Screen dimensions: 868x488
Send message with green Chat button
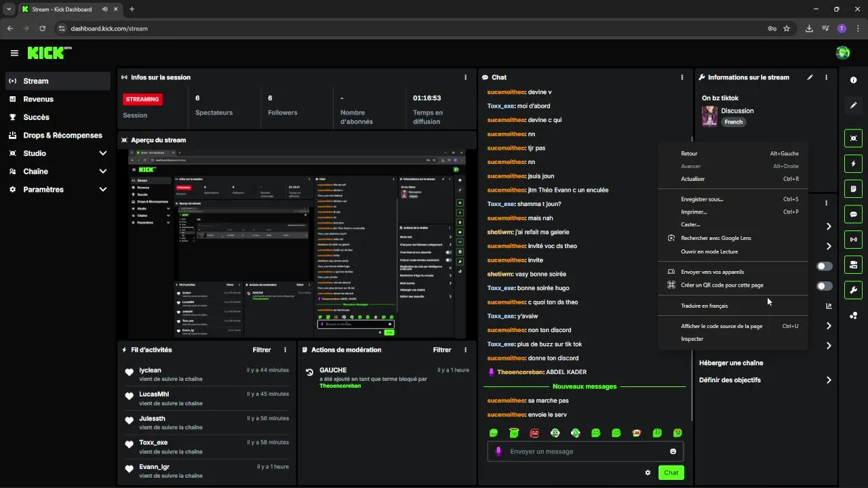click(x=671, y=472)
